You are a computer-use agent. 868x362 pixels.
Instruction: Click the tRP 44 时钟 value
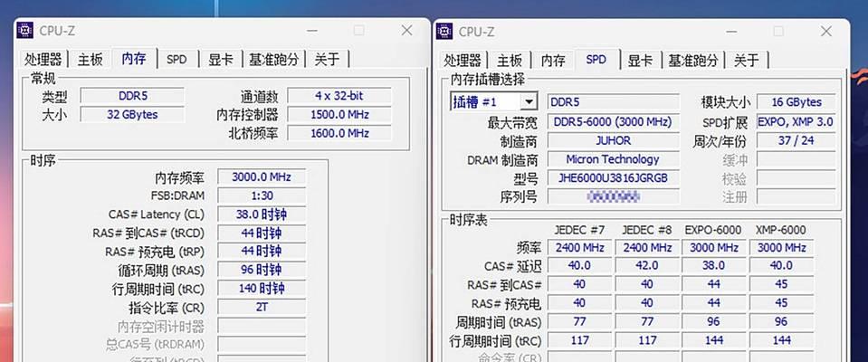point(262,252)
